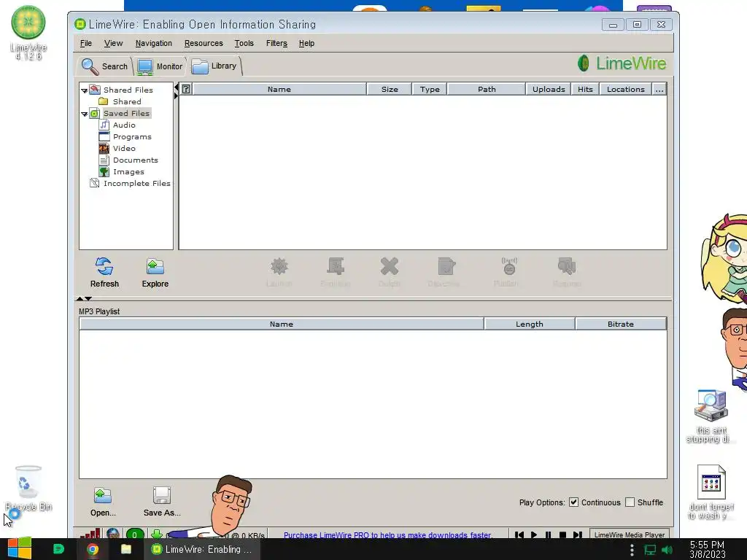
Task: Sort playlist by Length column header
Action: pos(530,324)
